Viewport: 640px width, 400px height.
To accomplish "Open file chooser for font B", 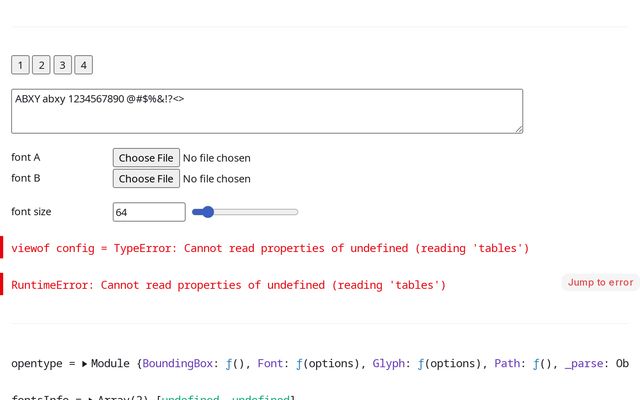I will (146, 178).
